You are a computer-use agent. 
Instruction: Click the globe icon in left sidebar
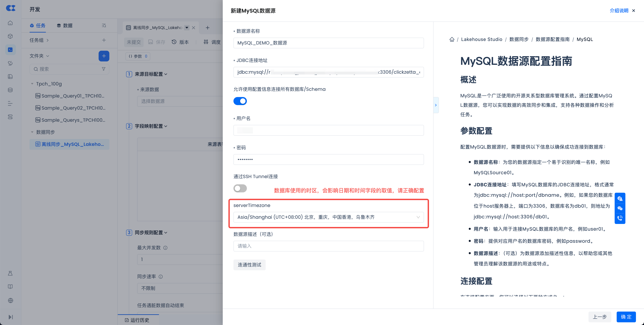[10, 300]
